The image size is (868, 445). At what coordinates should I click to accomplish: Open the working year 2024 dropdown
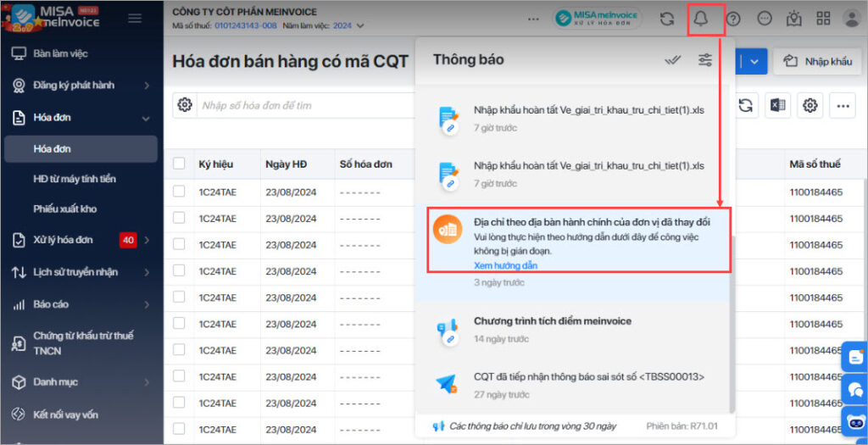click(348, 25)
